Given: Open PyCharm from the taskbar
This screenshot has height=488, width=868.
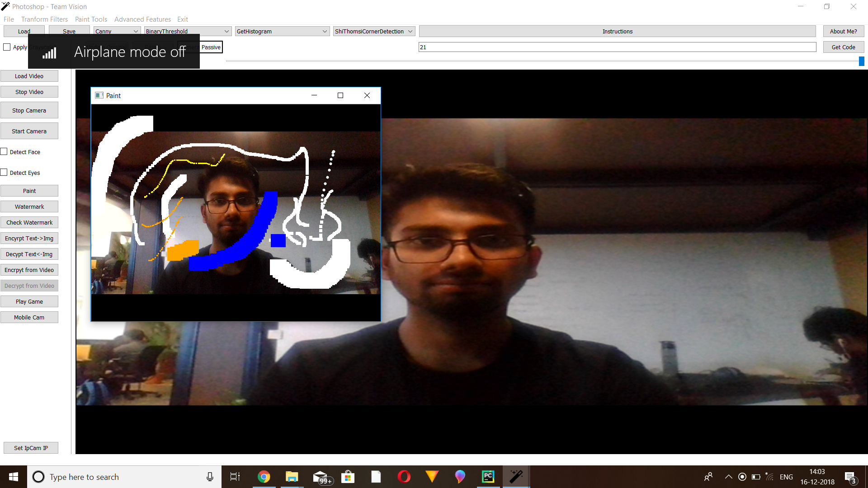Looking at the screenshot, I should click(x=488, y=477).
